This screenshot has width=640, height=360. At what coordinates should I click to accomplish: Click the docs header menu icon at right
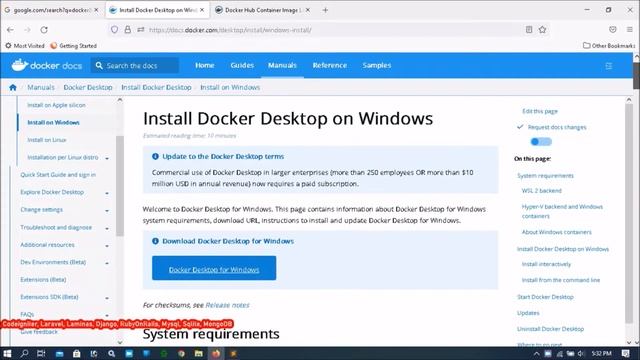pyautogui.click(x=609, y=66)
